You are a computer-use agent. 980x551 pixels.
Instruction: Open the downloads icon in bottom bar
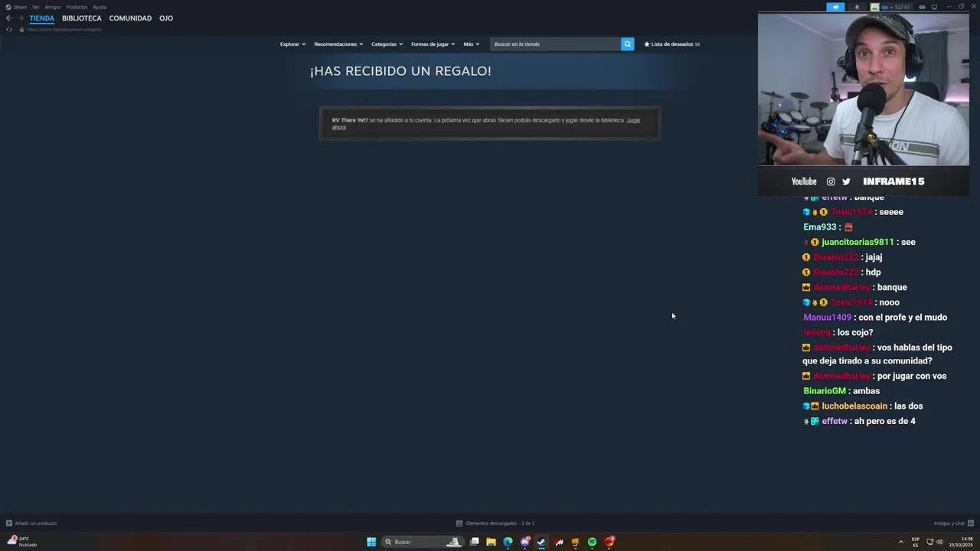click(459, 523)
